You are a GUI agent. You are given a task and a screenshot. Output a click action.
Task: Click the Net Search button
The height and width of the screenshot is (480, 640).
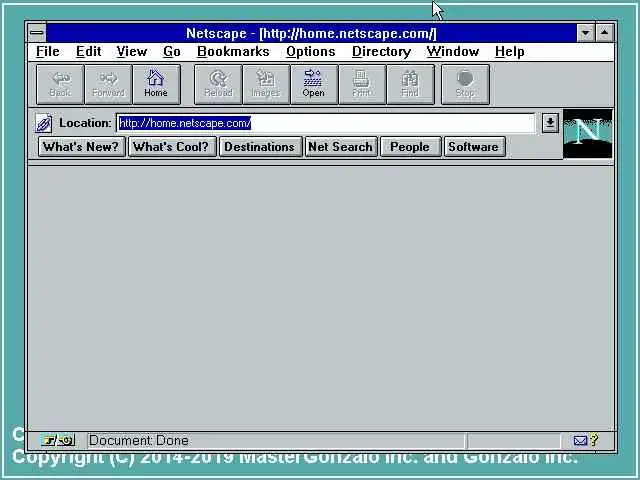(341, 147)
